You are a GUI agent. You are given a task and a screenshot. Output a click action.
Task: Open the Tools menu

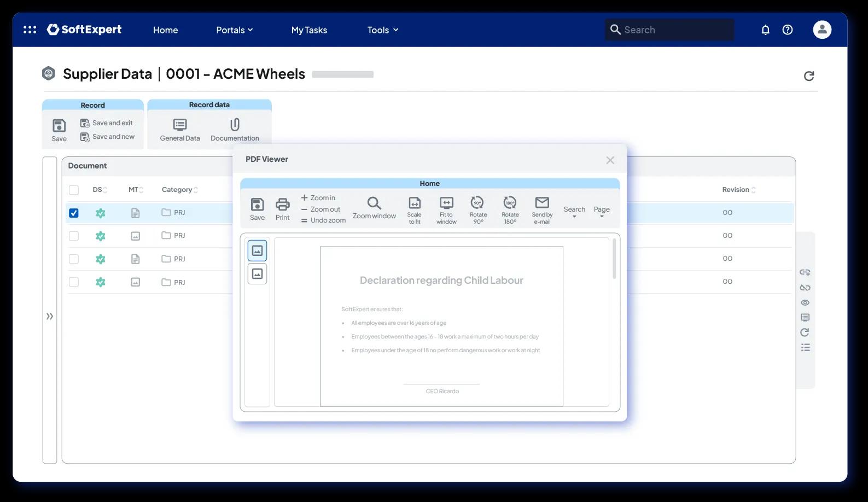coord(382,30)
